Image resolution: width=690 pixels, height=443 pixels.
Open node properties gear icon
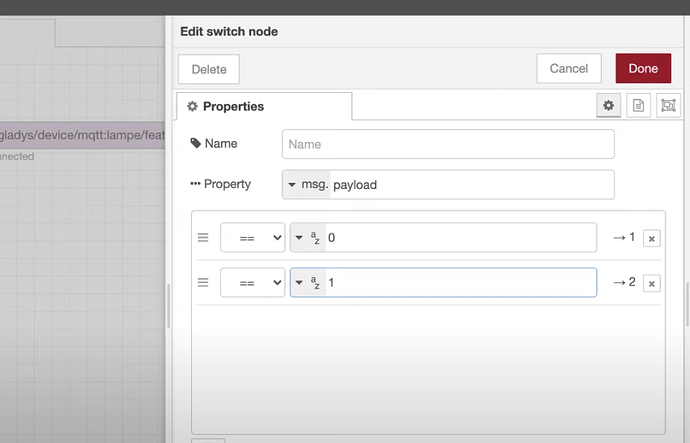tap(608, 106)
